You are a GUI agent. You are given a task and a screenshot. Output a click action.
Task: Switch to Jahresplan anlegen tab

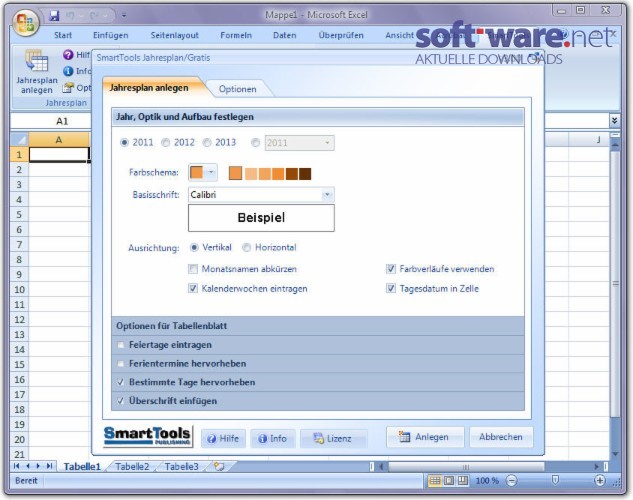pos(149,88)
